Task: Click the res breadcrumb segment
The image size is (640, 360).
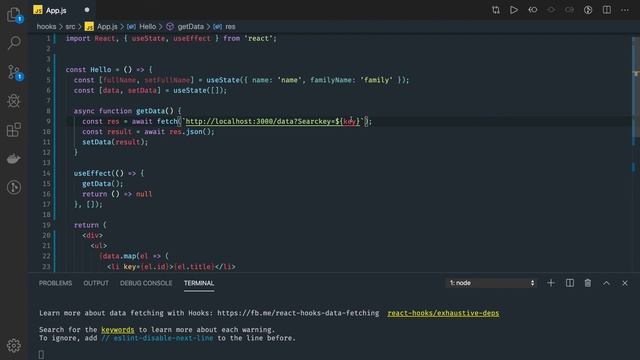Action: [224, 27]
